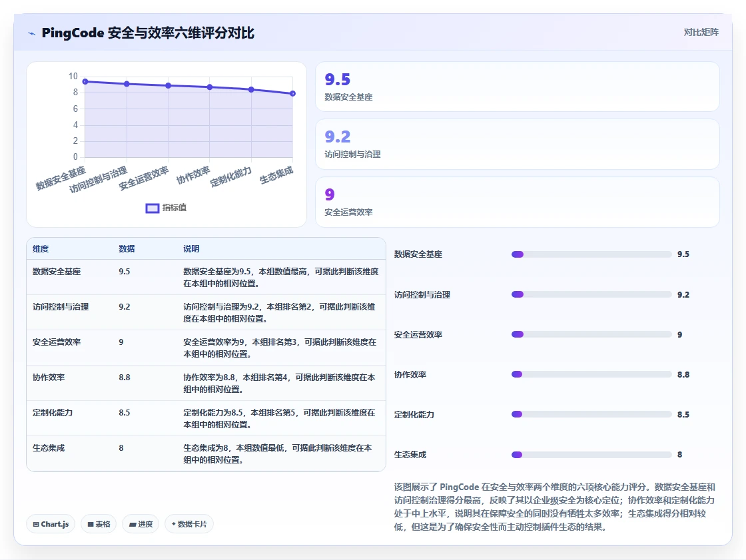This screenshot has width=746, height=560.
Task: Click the 数据安全基座 progress bar
Action: tap(591, 254)
